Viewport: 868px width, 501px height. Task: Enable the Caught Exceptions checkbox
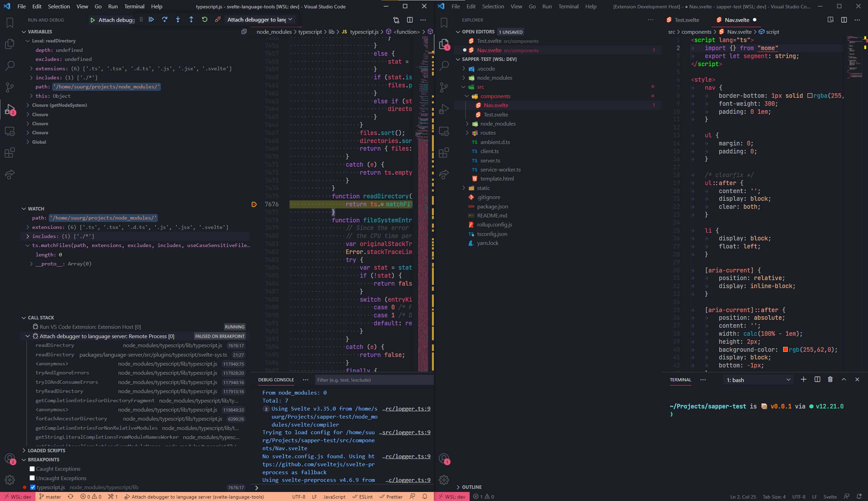[32, 469]
